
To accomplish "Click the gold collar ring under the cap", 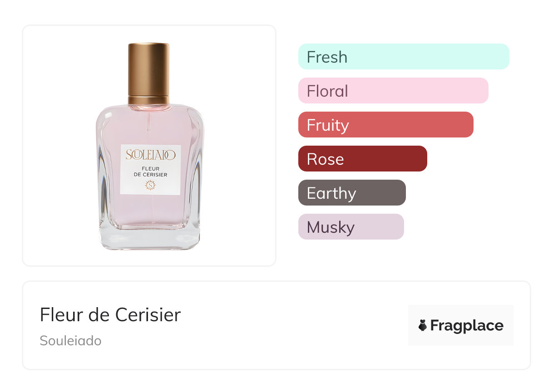I will point(148,100).
